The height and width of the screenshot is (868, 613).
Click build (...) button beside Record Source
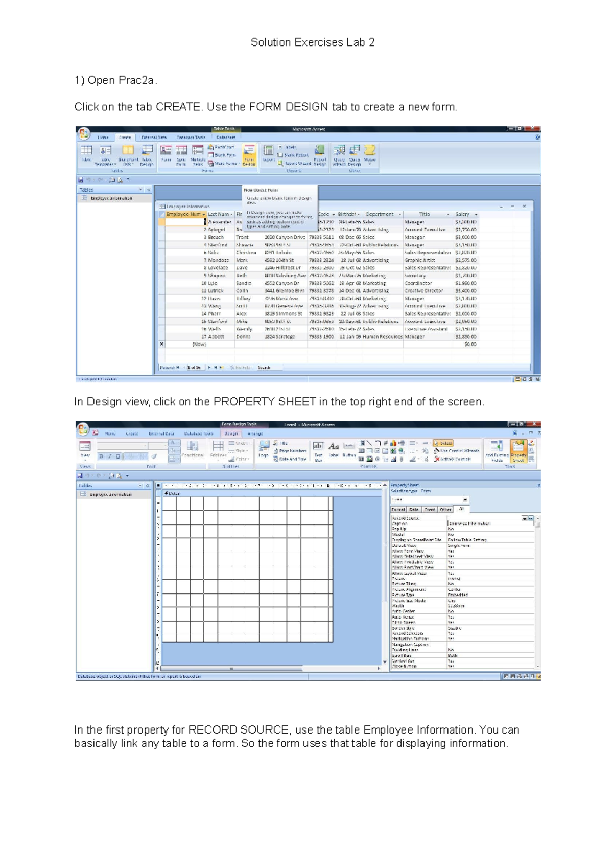point(531,518)
